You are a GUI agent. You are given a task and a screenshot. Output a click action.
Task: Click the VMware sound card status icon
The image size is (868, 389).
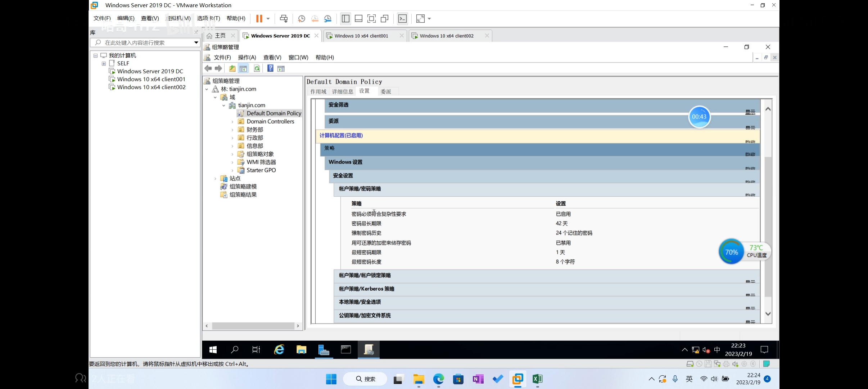[735, 364]
